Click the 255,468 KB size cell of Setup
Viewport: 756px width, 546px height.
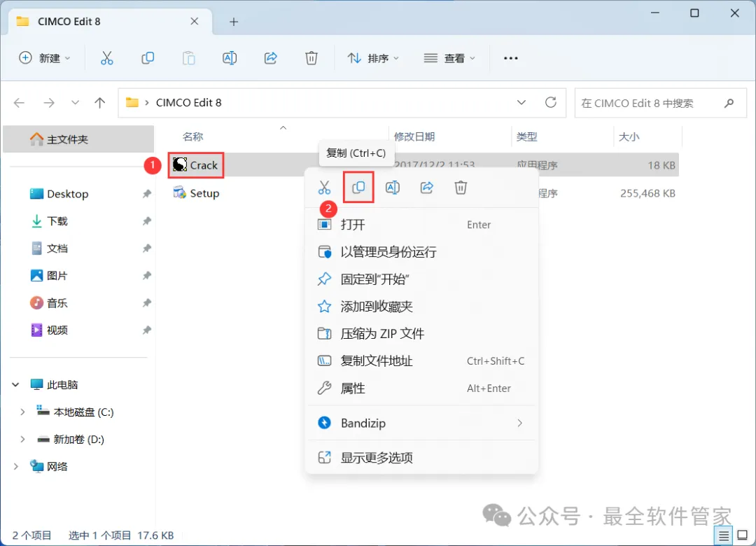(647, 193)
